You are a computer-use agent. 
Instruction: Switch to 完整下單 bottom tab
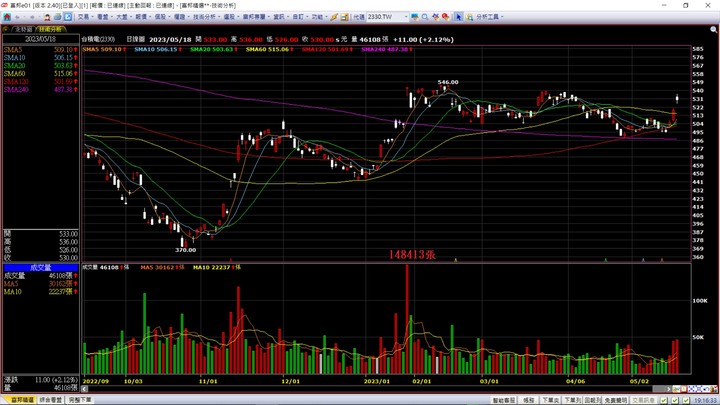point(80,400)
